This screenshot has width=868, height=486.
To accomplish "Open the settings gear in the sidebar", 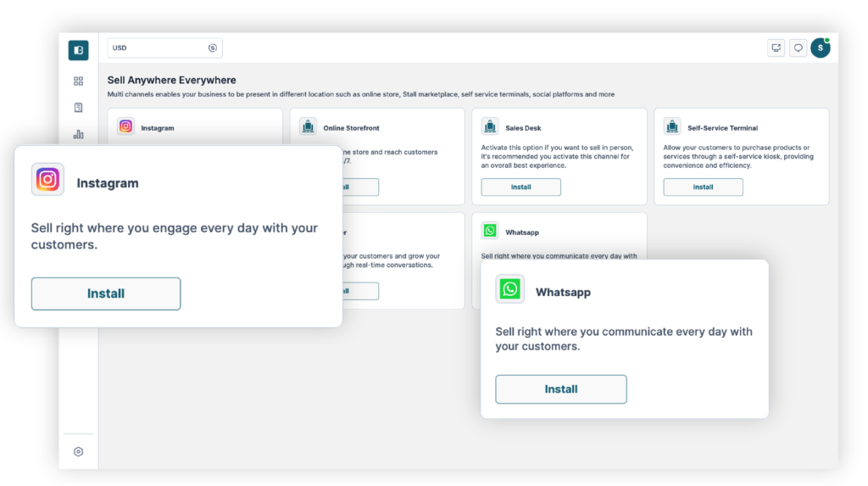I will coord(78,452).
